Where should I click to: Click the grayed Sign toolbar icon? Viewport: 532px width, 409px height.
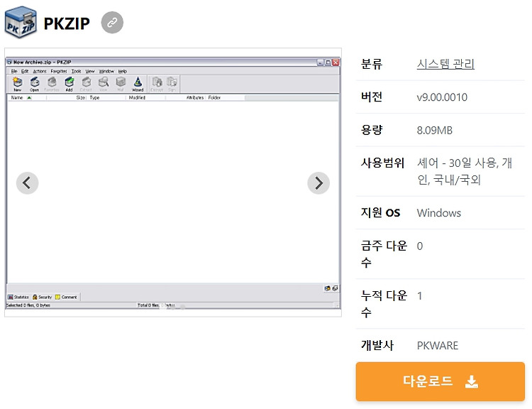click(172, 84)
